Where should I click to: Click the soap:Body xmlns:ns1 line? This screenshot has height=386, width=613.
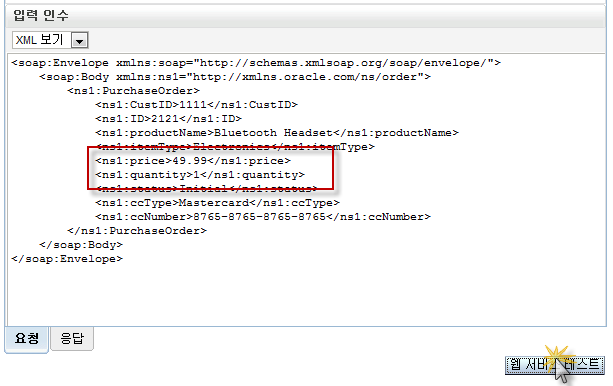(235, 77)
